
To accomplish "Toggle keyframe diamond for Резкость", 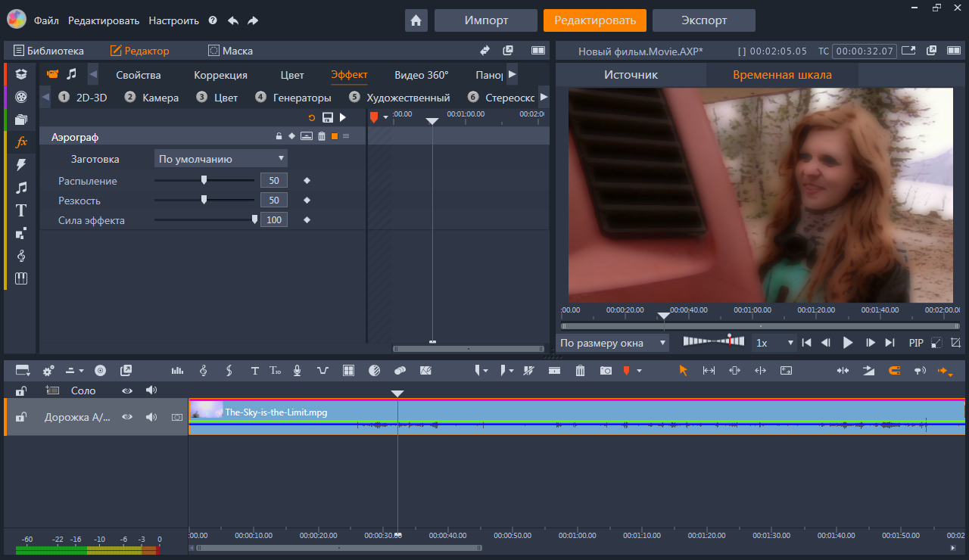I will (x=307, y=201).
